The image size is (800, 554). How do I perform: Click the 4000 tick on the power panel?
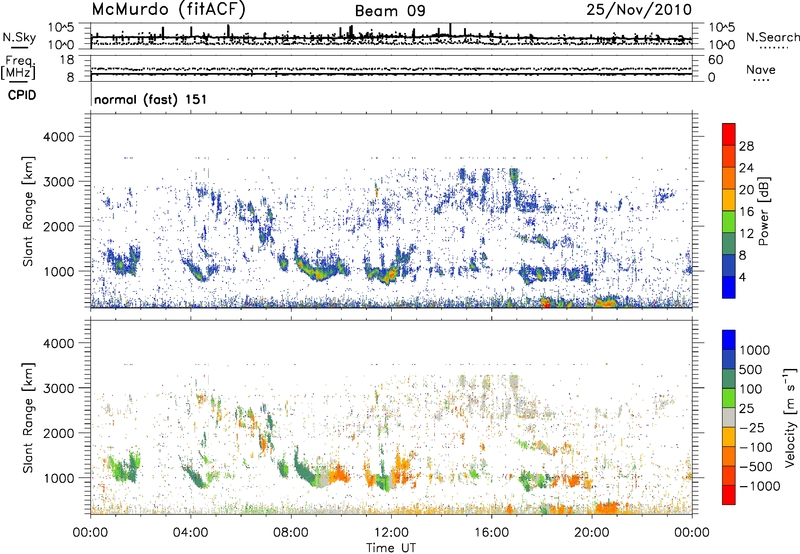coord(59,137)
